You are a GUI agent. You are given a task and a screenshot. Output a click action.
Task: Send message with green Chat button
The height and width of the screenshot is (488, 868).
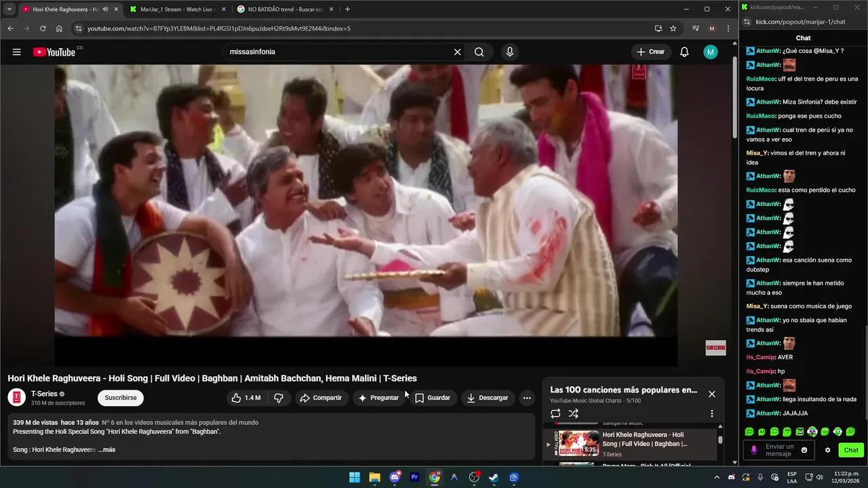[851, 450]
